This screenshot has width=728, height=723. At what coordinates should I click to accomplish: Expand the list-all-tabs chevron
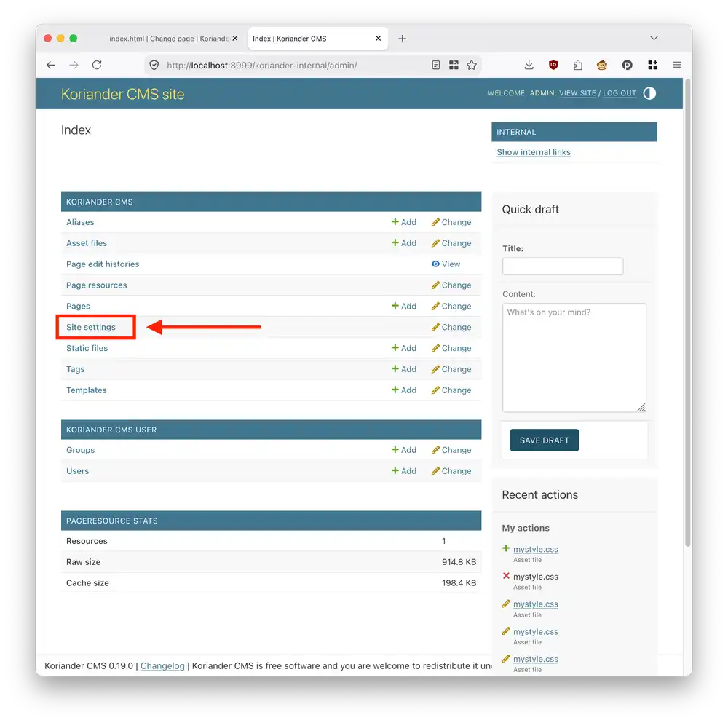[x=654, y=38]
